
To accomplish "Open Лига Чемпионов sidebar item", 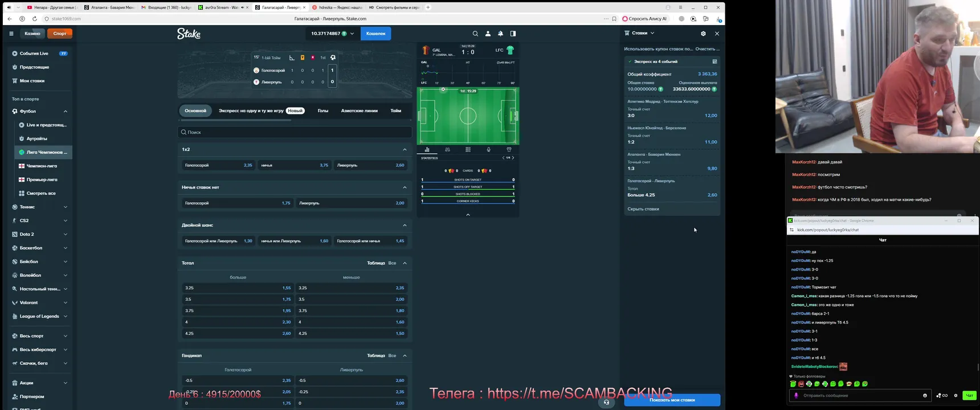I will pos(44,152).
